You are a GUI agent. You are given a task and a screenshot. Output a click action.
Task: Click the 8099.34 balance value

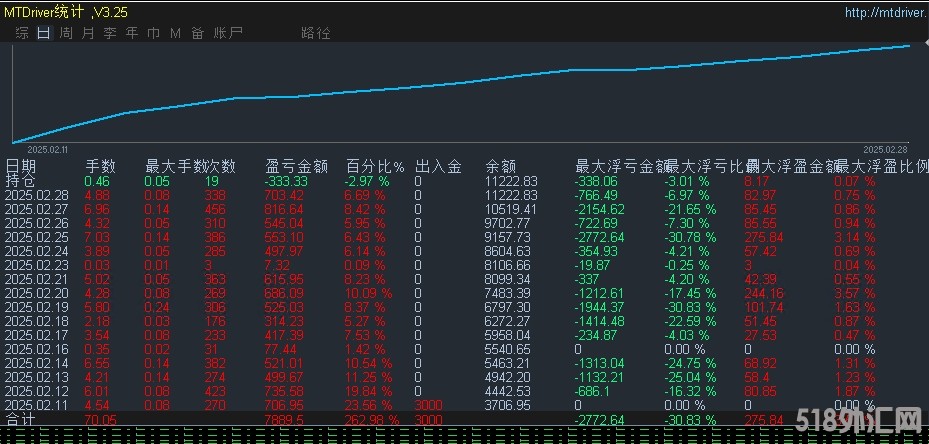(x=508, y=279)
